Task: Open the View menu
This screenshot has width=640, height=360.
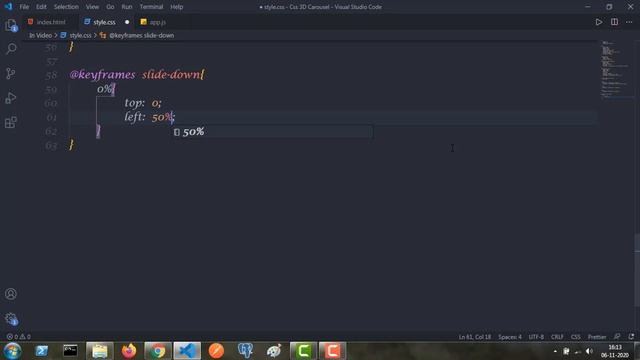Action: [x=92, y=7]
